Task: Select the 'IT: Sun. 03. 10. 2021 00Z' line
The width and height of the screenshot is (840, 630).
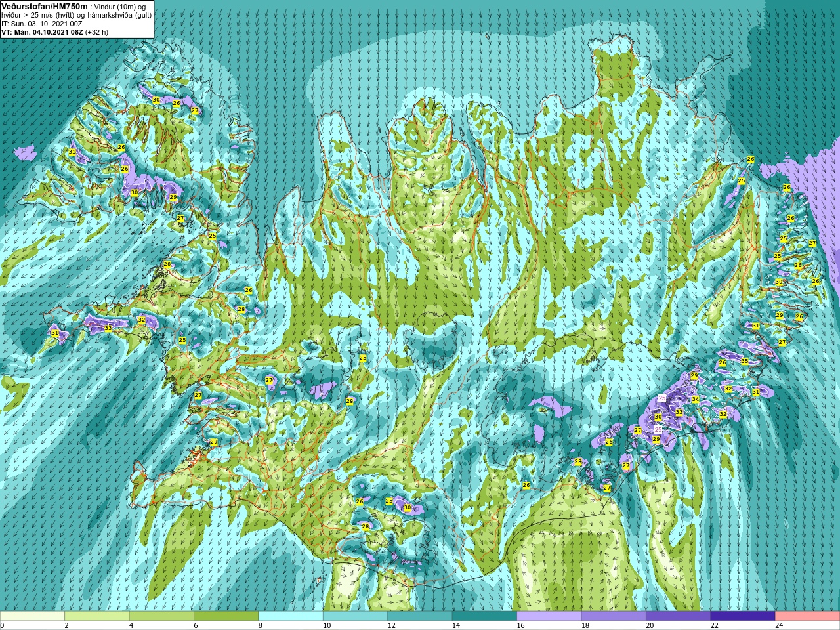Action: 41,23
